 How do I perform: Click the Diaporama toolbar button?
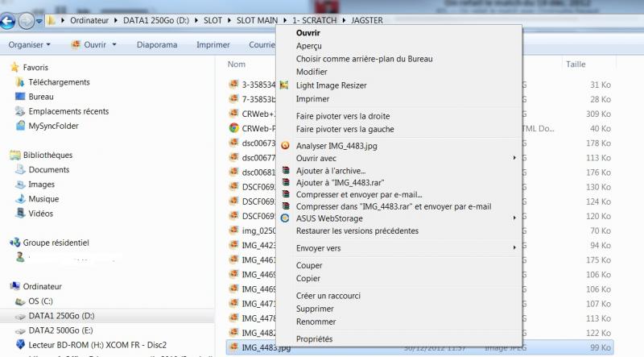coord(157,45)
